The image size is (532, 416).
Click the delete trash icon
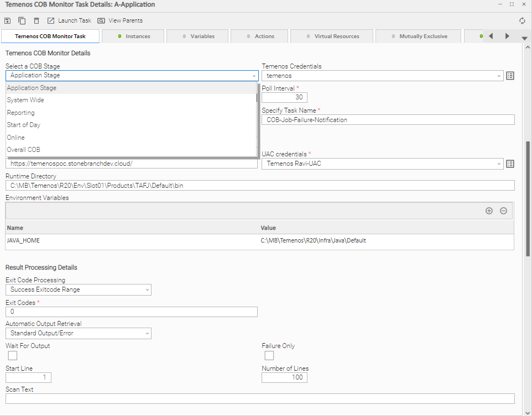pyautogui.click(x=36, y=20)
